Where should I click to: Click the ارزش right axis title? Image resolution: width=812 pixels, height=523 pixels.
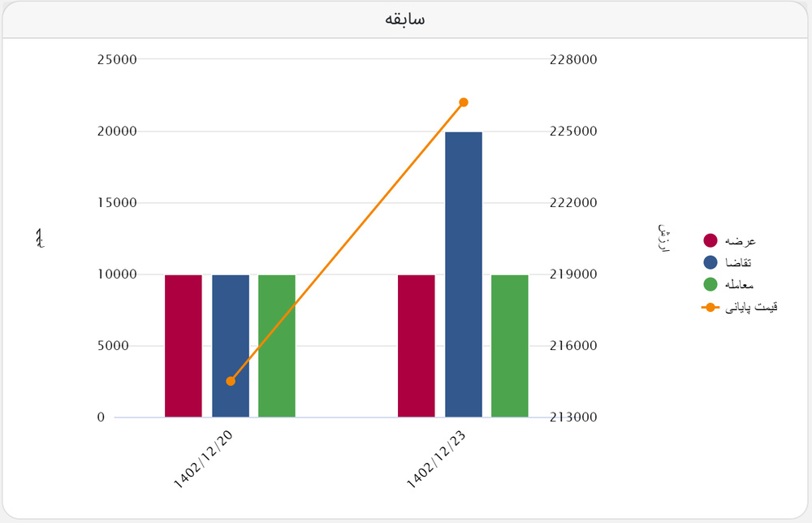[x=664, y=238]
